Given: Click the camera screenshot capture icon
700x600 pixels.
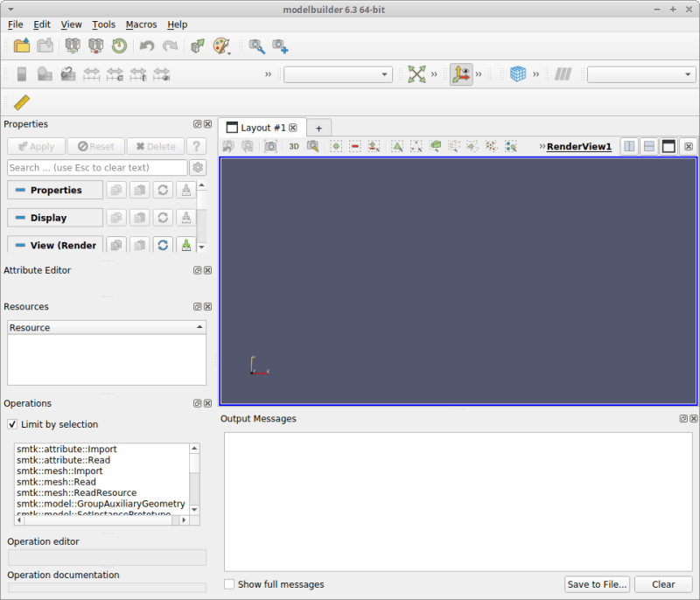Looking at the screenshot, I should (270, 146).
